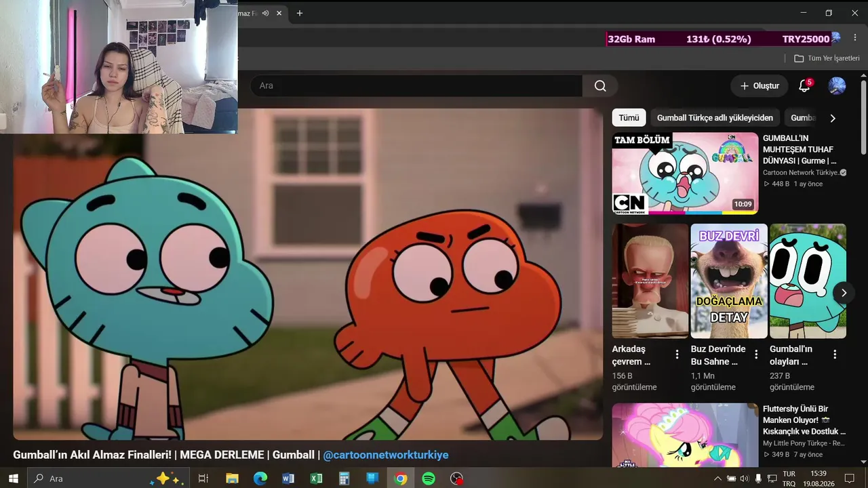Open the system tray battery icon
This screenshot has width=868, height=488.
tap(731, 479)
